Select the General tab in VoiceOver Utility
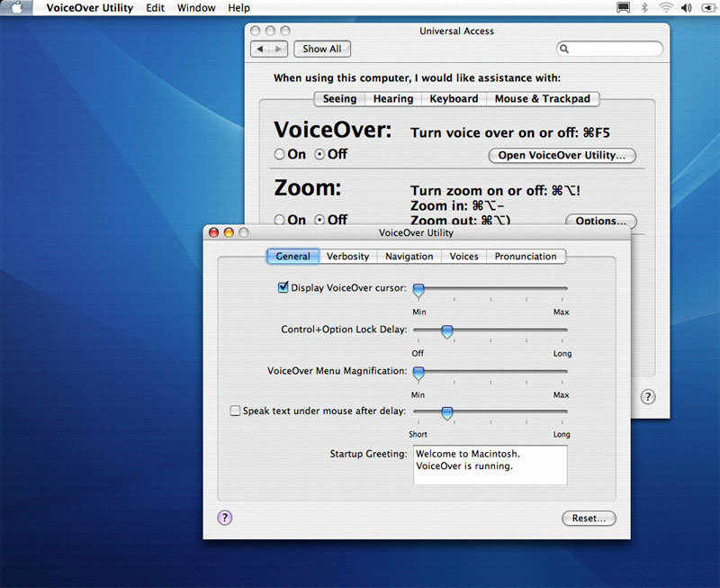The width and height of the screenshot is (720, 588). pyautogui.click(x=293, y=257)
